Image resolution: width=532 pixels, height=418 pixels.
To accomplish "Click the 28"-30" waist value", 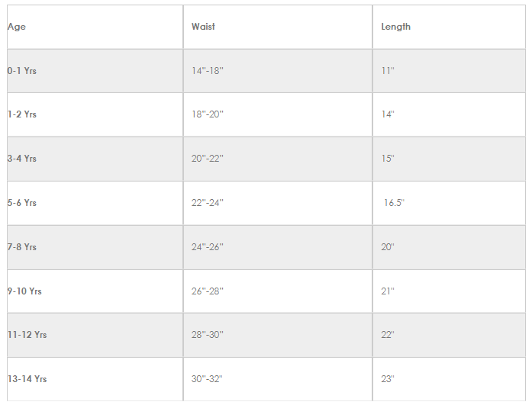I will [207, 335].
